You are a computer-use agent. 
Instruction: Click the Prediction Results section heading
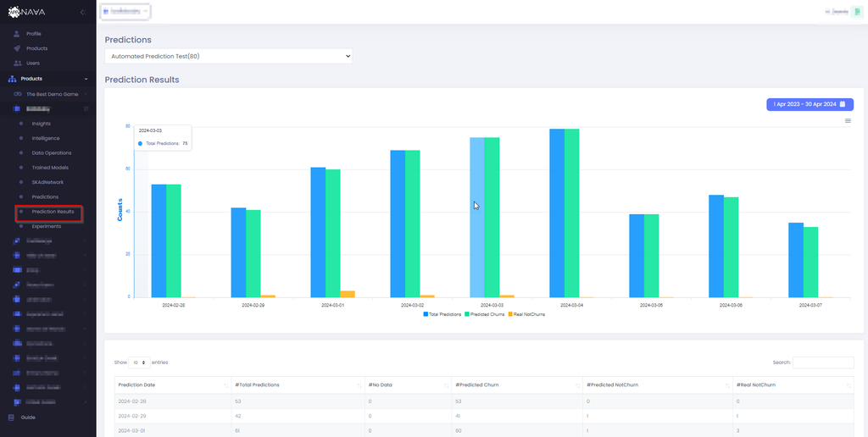(x=142, y=80)
